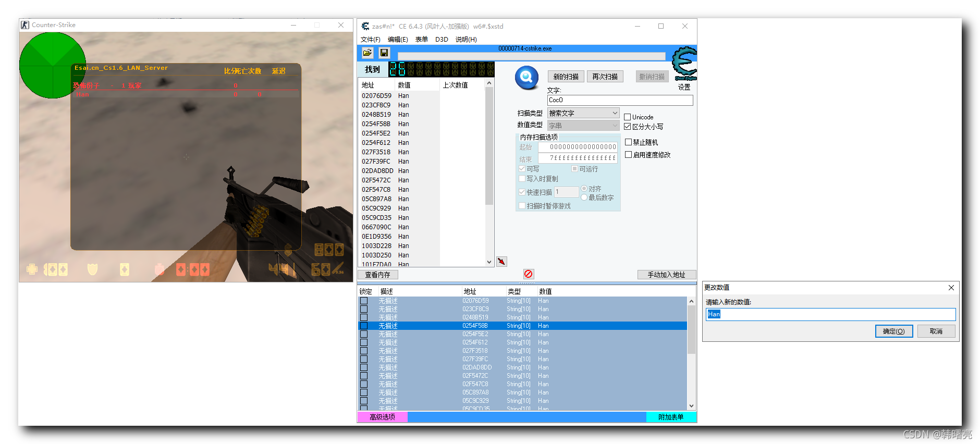Click the OK confirm button
Viewport: 980px width, 444px height.
893,331
